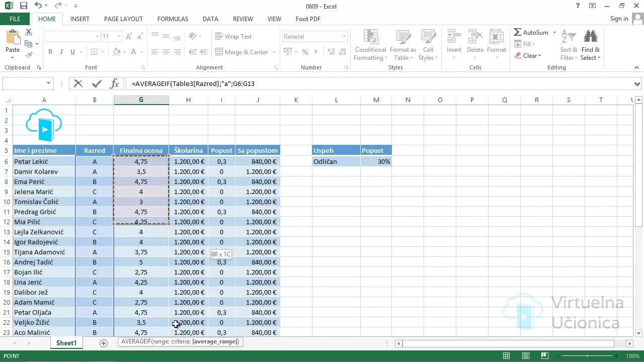
Task: Select the Sheet1 tab
Action: (66, 343)
